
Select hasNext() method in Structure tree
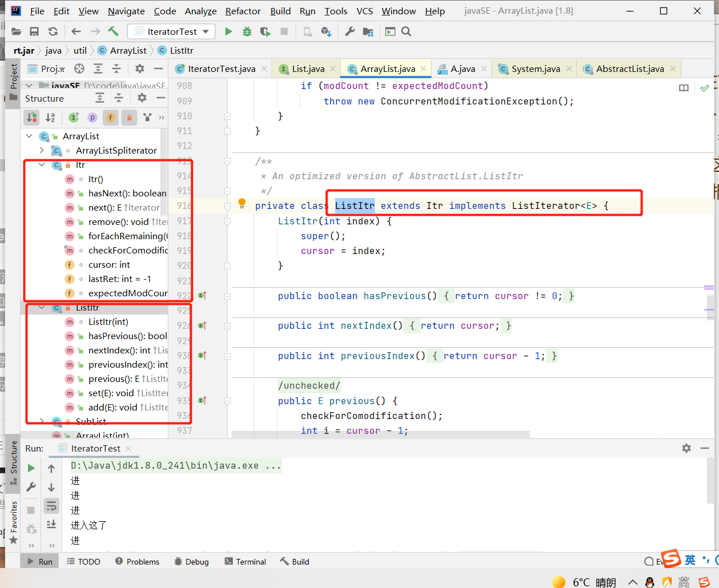pos(127,194)
